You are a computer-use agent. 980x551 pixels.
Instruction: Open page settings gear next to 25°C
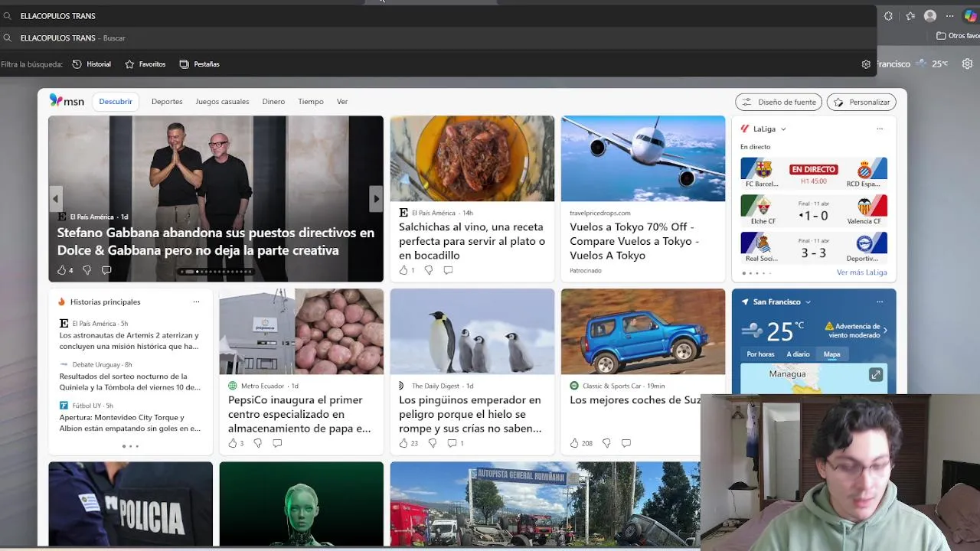click(x=967, y=64)
